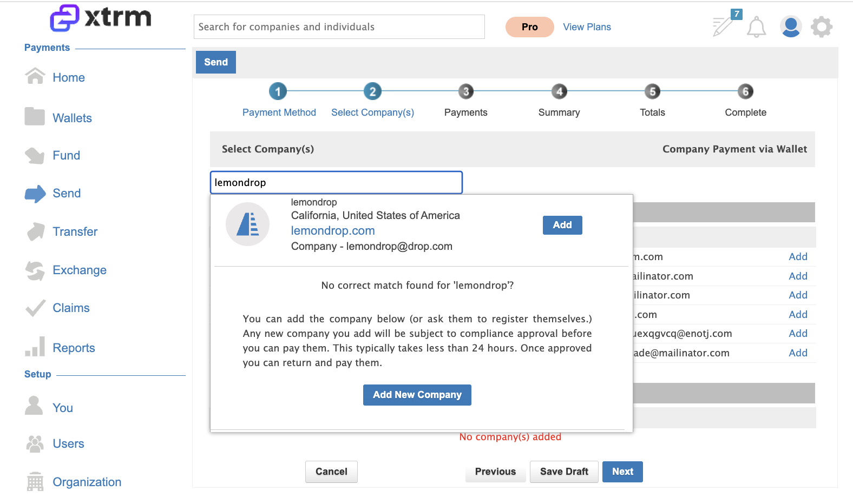Viewport: 853px width, 504px height.
Task: Go to step 2 Select Company(s) circle
Action: click(372, 91)
